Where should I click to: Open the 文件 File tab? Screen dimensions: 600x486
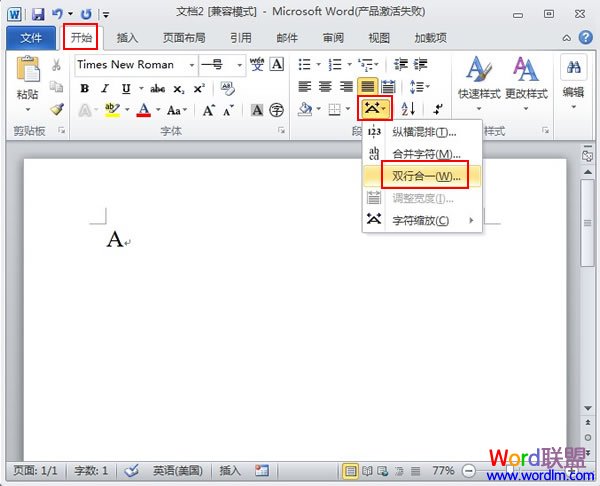pos(31,38)
